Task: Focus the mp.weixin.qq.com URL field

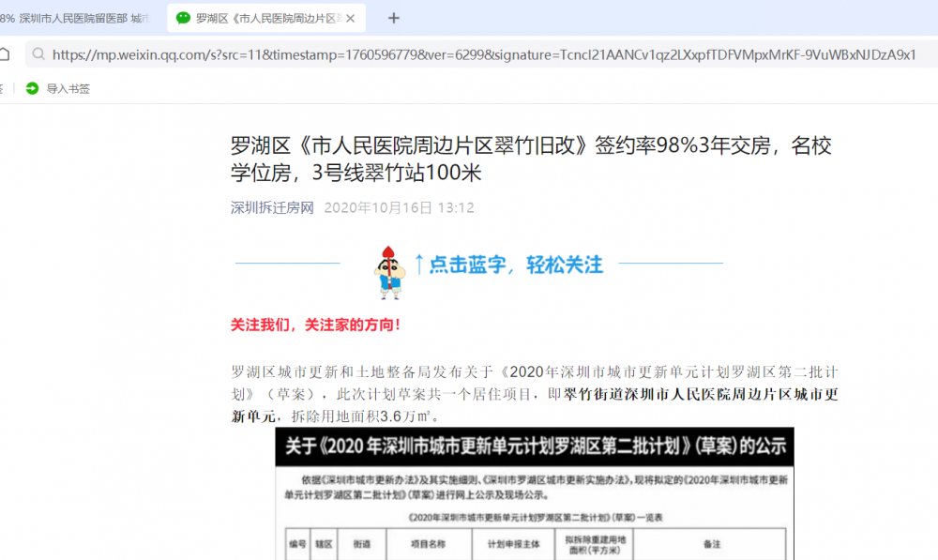Action: coord(483,54)
